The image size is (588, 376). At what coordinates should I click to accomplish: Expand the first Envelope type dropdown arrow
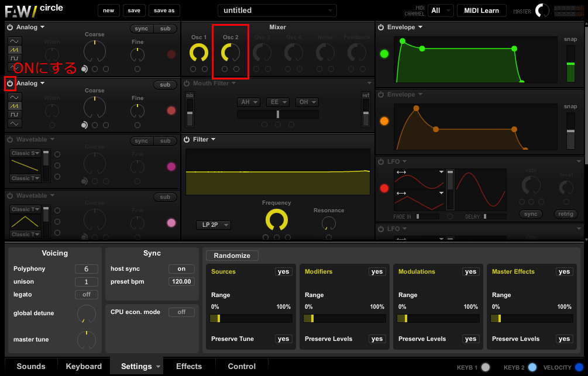(x=420, y=27)
